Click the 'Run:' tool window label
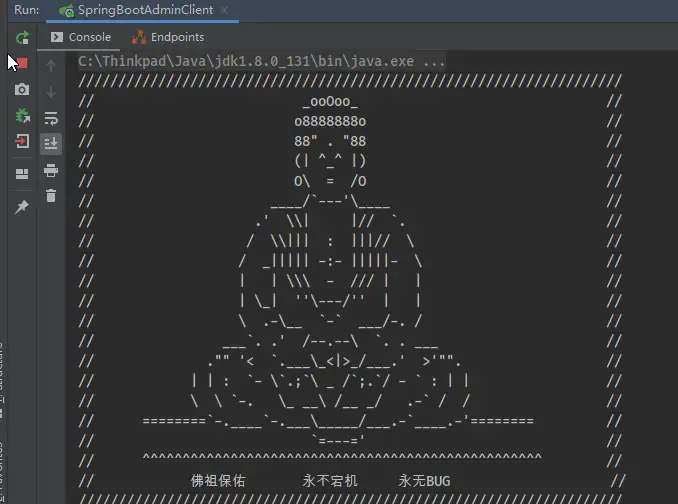The width and height of the screenshot is (678, 504). 26,10
